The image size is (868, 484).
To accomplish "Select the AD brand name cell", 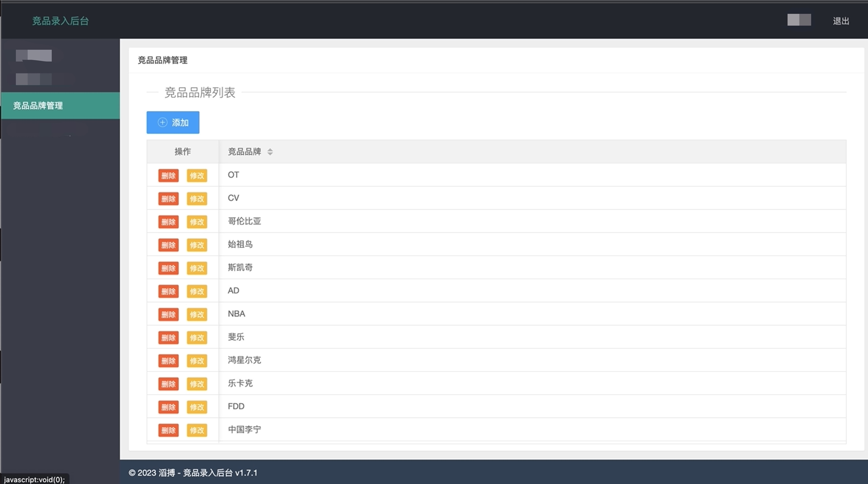I will pyautogui.click(x=532, y=291).
